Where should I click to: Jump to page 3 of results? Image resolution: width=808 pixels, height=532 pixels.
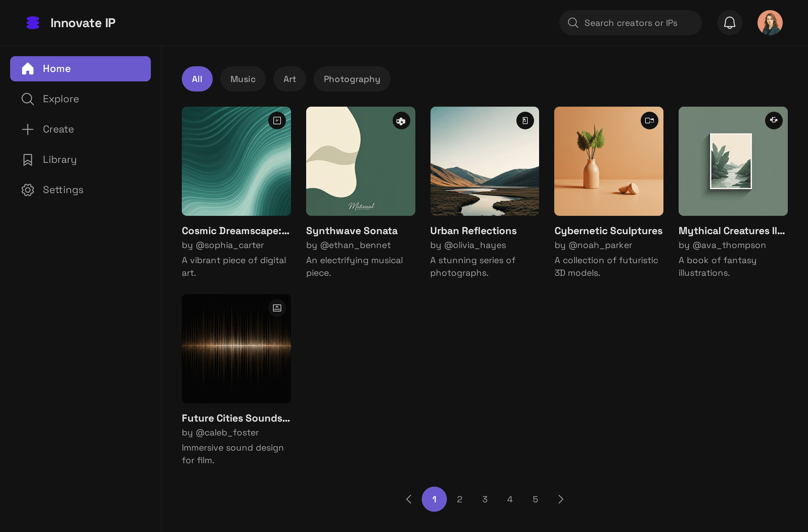point(485,499)
